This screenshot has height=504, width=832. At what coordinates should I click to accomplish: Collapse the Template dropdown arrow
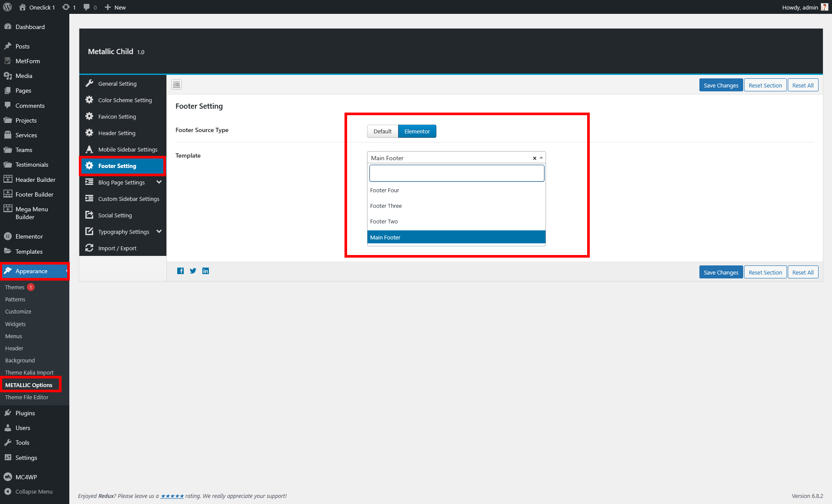coord(541,158)
